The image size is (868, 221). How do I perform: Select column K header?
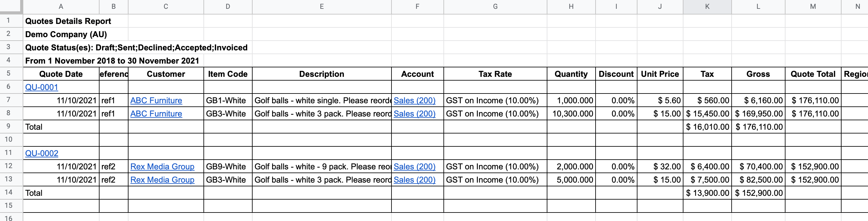[x=707, y=6]
